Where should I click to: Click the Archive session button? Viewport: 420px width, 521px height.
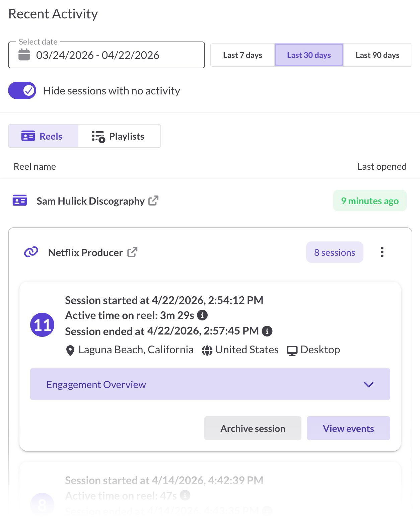253,428
